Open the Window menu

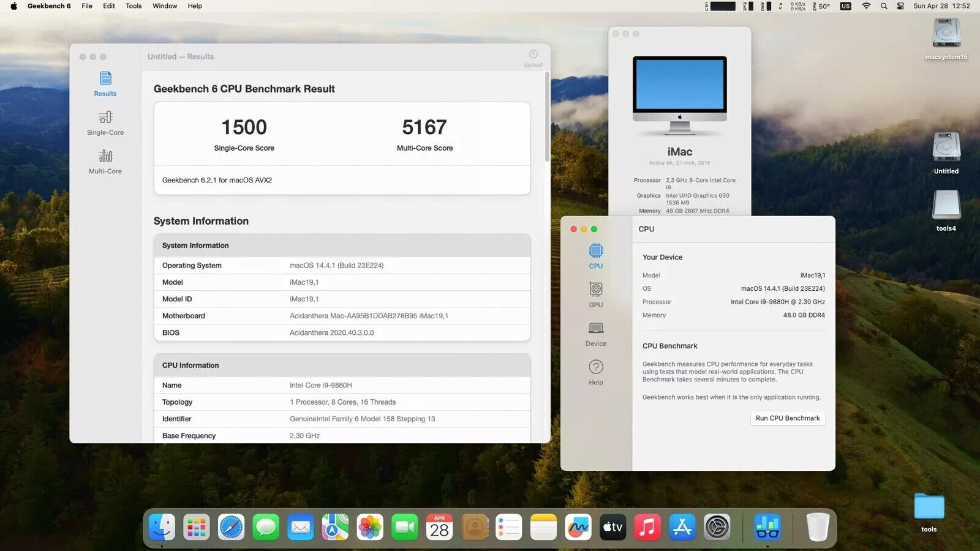[x=165, y=6]
